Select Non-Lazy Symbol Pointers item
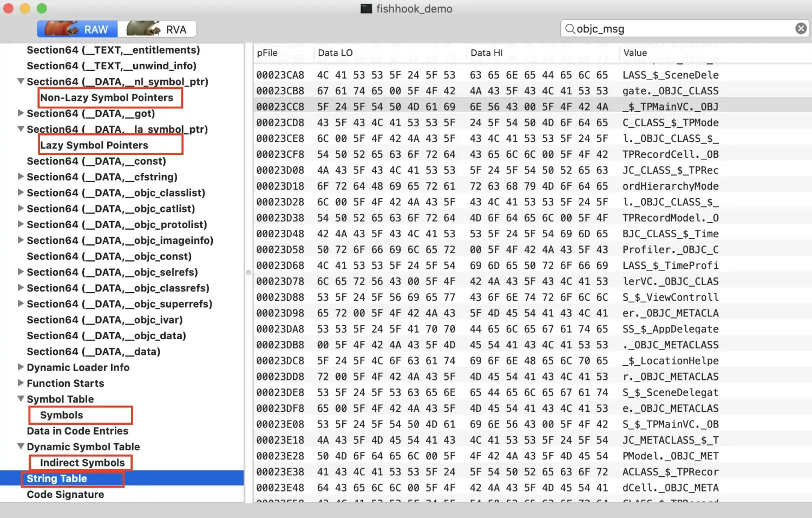 point(107,98)
